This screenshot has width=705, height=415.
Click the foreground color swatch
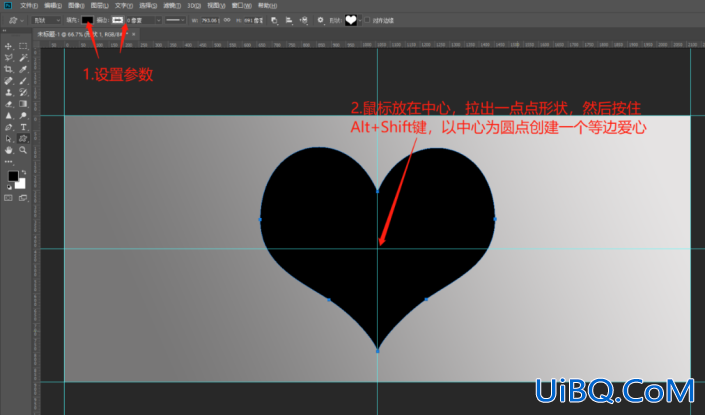pyautogui.click(x=13, y=176)
